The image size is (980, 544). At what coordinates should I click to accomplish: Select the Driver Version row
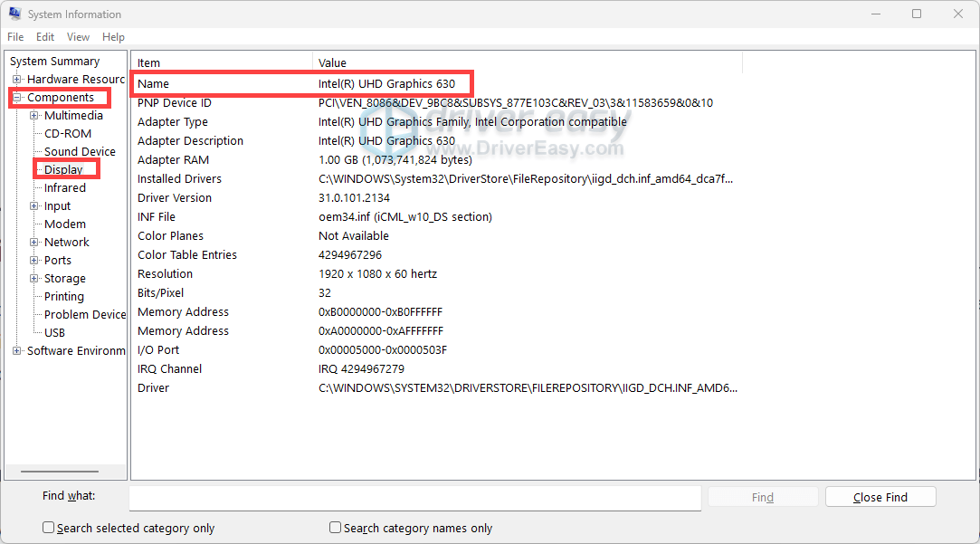175,198
